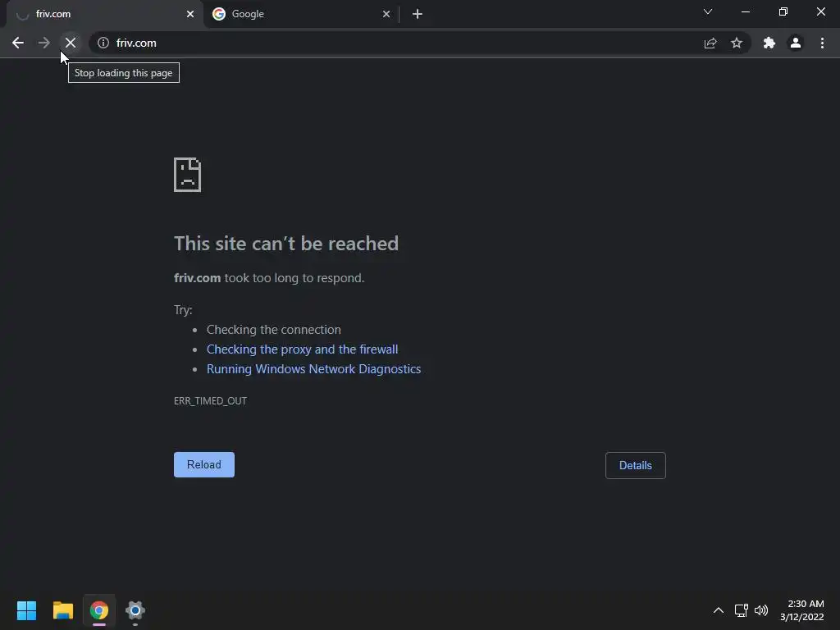Bookmark this tab with the star
The image size is (840, 630).
737,43
